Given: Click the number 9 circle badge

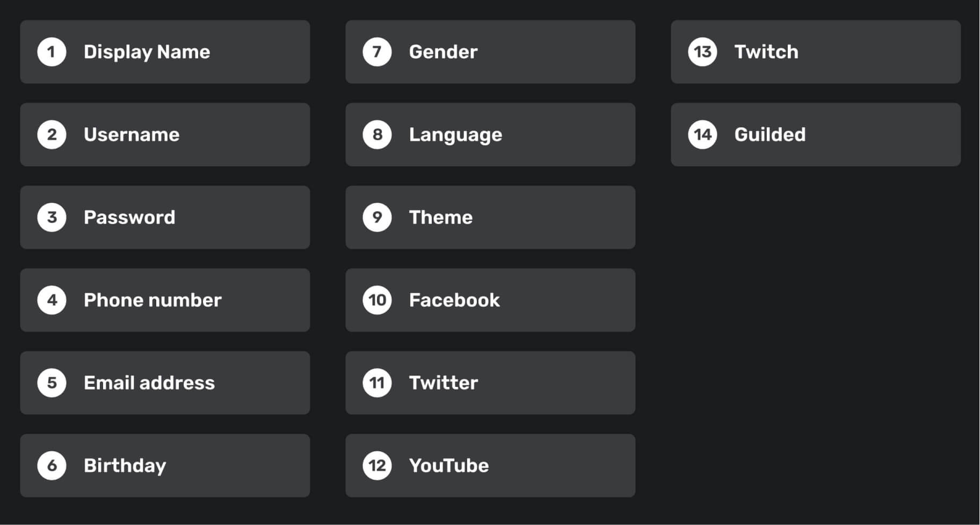Looking at the screenshot, I should [377, 218].
